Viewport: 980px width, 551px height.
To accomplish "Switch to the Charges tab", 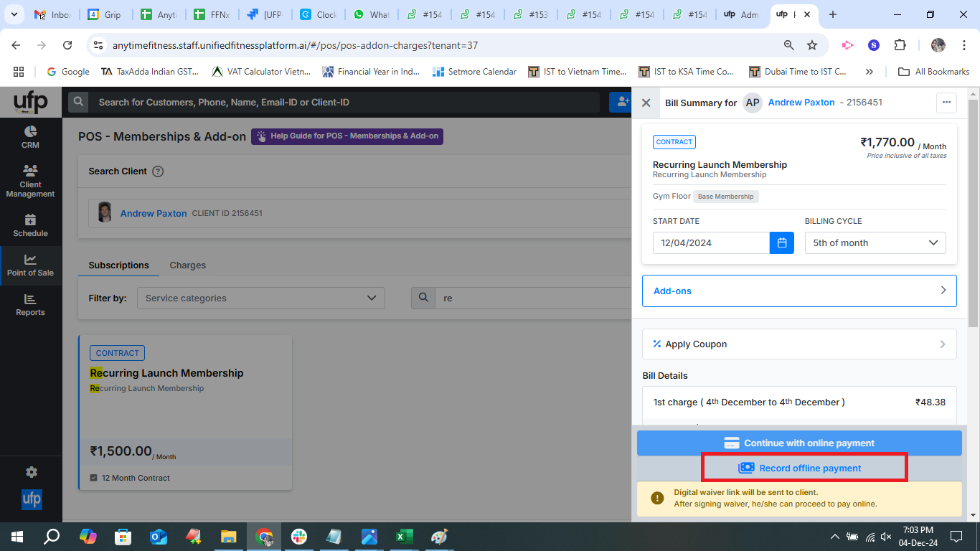I will (x=187, y=265).
